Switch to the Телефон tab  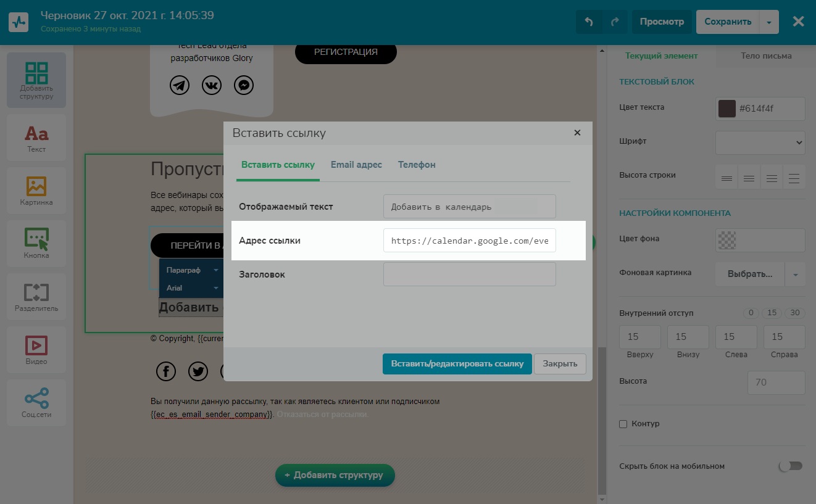[x=417, y=165]
